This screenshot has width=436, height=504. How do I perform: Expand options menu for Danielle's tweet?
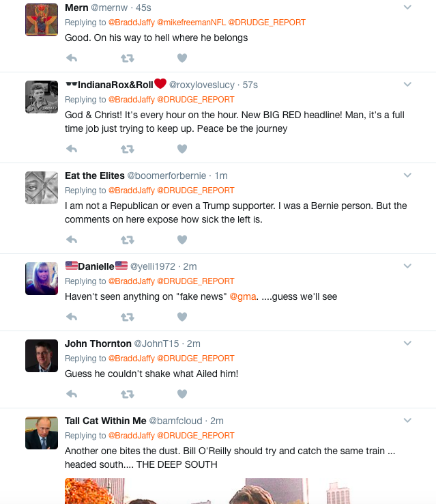(407, 266)
